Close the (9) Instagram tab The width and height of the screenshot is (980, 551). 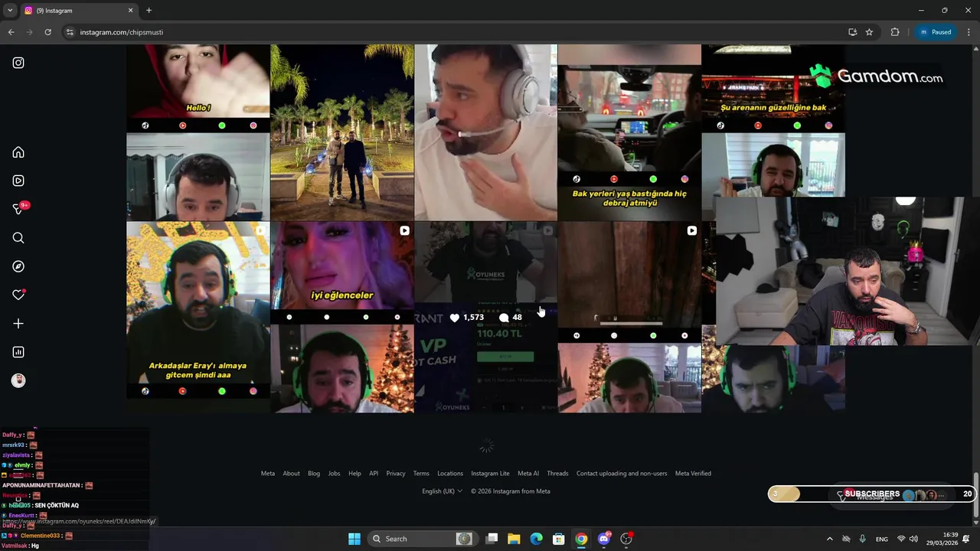point(130,11)
